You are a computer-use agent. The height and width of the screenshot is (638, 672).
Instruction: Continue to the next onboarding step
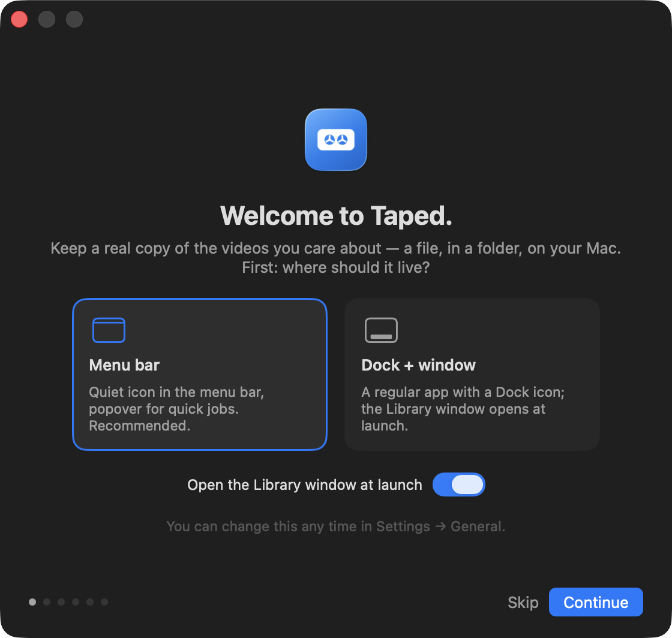pos(596,602)
